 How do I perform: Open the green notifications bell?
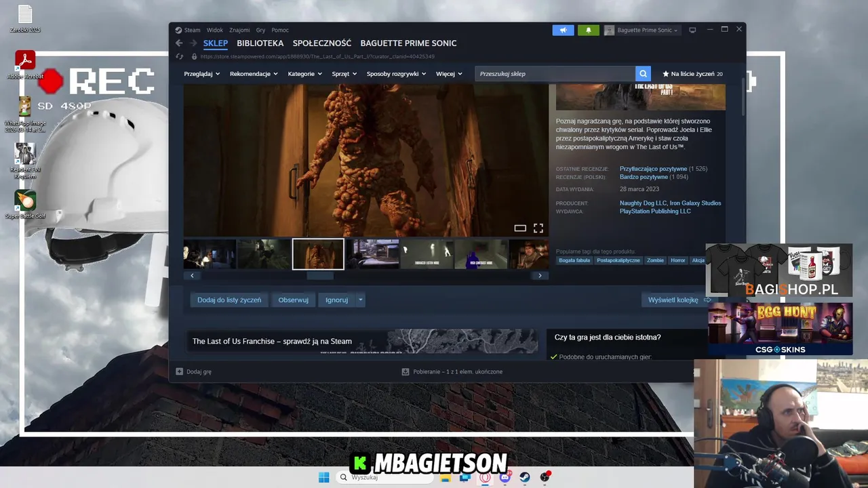click(x=588, y=30)
